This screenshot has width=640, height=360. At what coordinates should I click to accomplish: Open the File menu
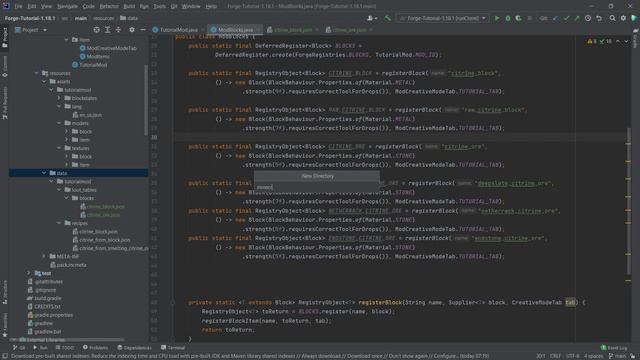pos(18,6)
